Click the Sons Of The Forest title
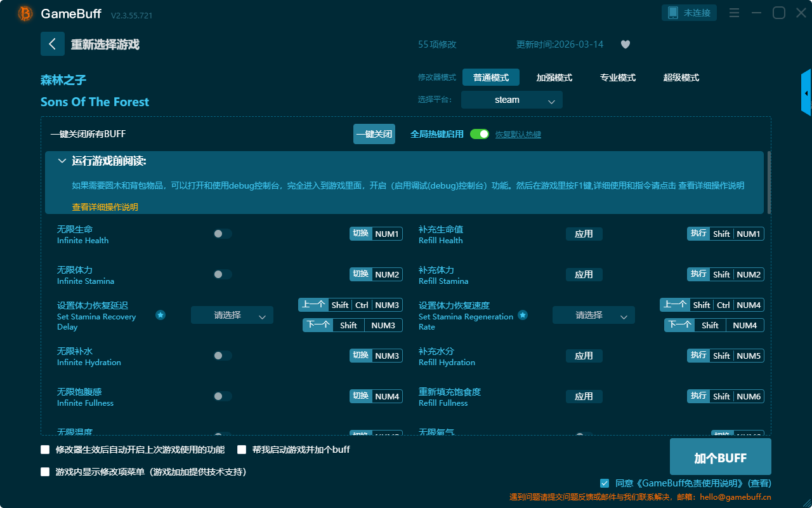This screenshot has width=812, height=508. pyautogui.click(x=95, y=102)
